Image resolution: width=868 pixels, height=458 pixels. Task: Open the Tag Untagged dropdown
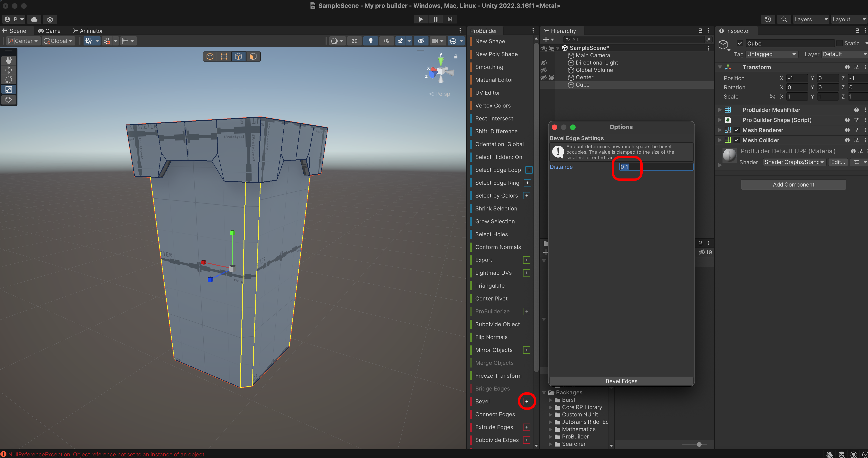771,54
